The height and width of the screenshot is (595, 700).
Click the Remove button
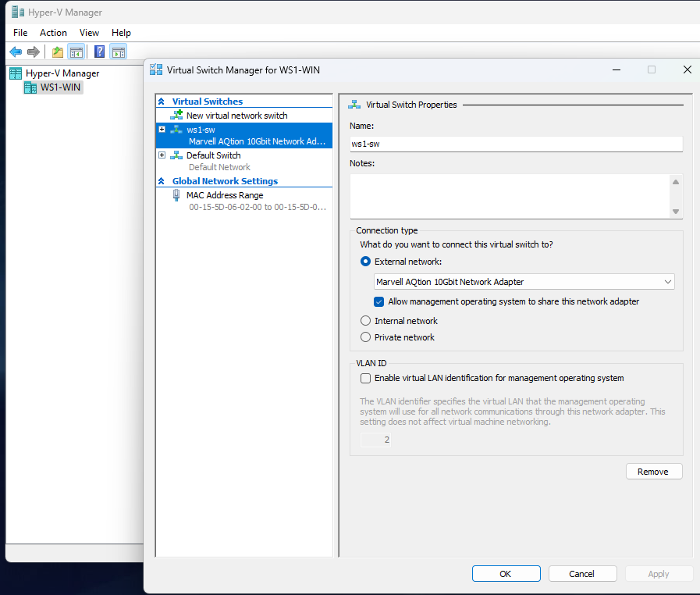point(653,472)
